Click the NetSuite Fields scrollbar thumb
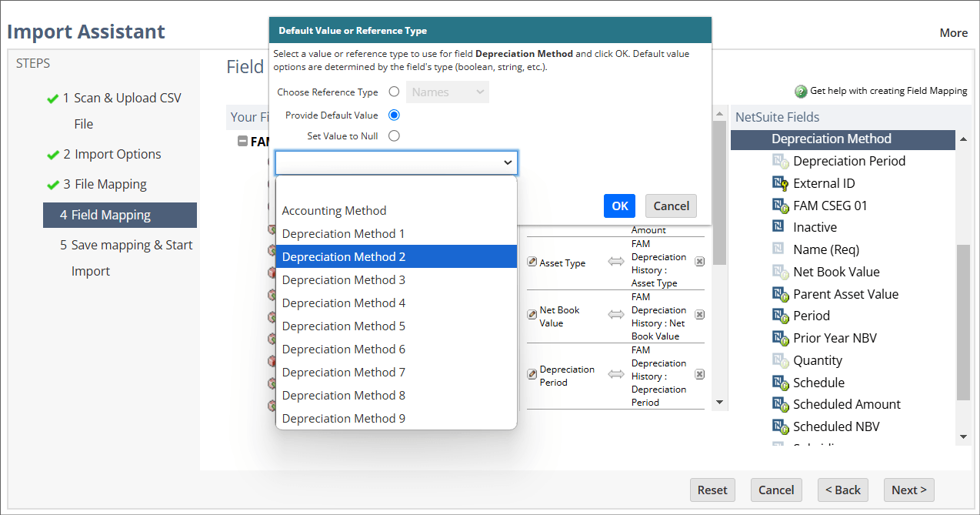Viewport: 980px width, 515px height. click(963, 322)
